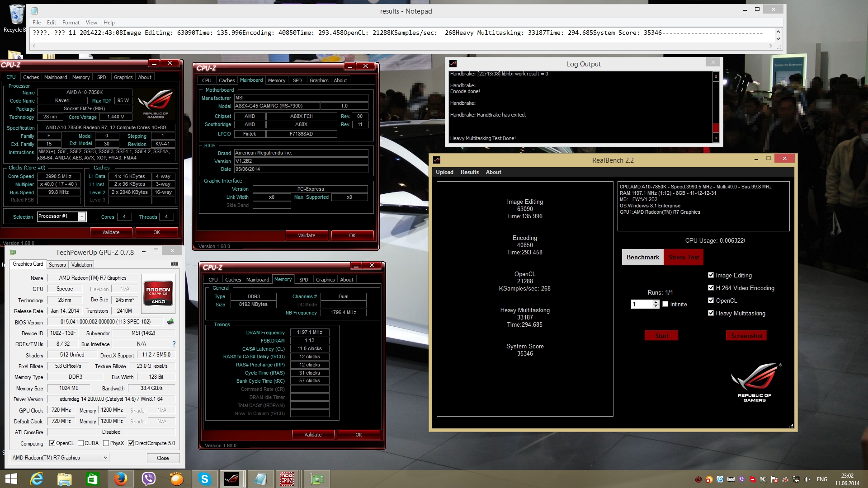The image size is (868, 488).
Task: Click Screenshot button in RealBench
Action: coord(746,336)
